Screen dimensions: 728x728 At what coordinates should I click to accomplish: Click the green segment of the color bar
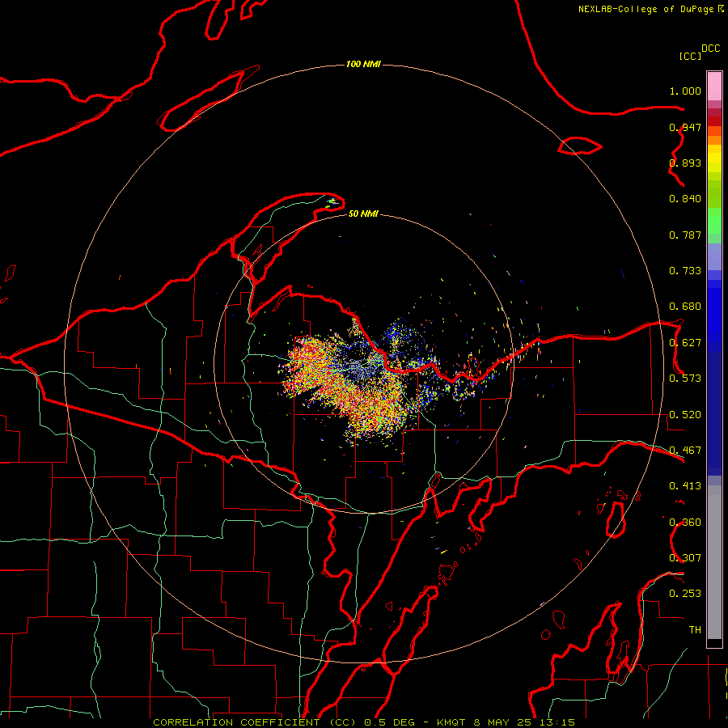(x=714, y=221)
